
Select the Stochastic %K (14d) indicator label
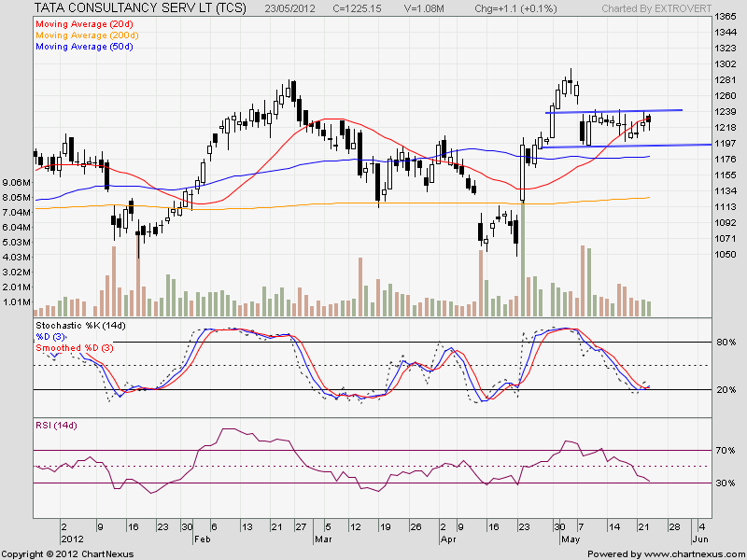[80, 325]
